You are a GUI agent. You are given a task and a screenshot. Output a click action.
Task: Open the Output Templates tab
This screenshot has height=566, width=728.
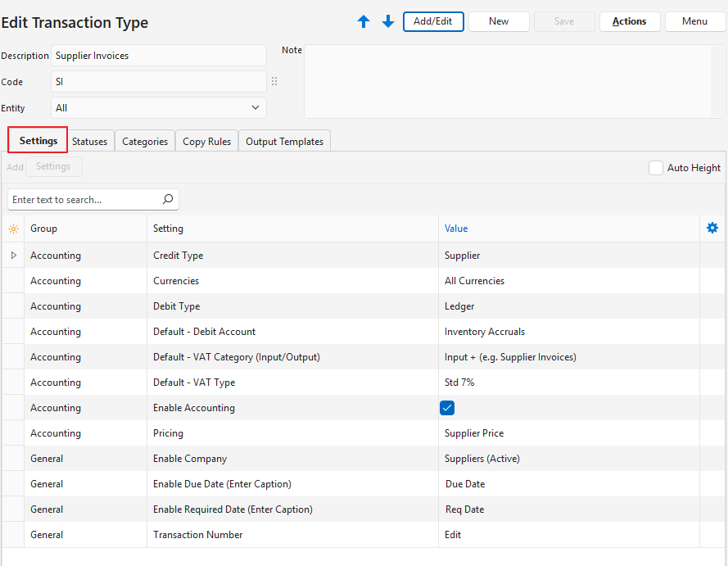coord(284,142)
